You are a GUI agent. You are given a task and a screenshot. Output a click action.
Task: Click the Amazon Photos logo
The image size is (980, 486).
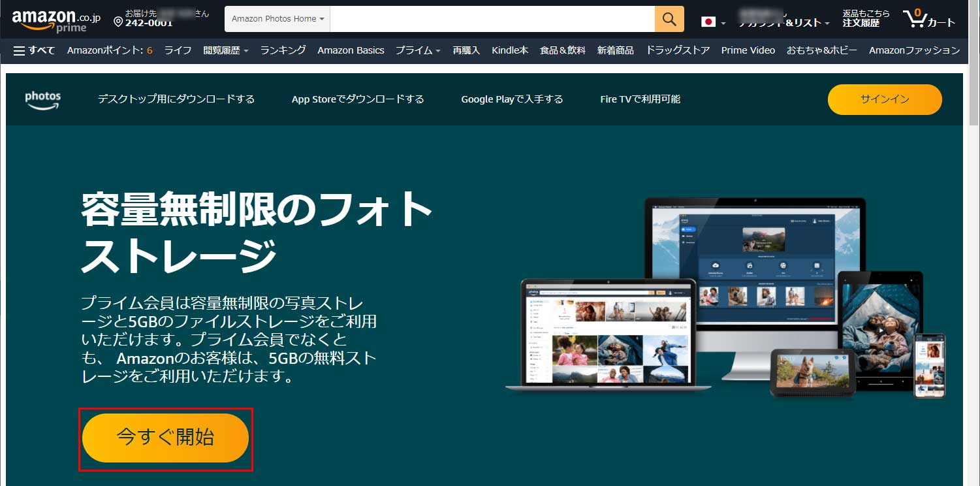pos(43,100)
